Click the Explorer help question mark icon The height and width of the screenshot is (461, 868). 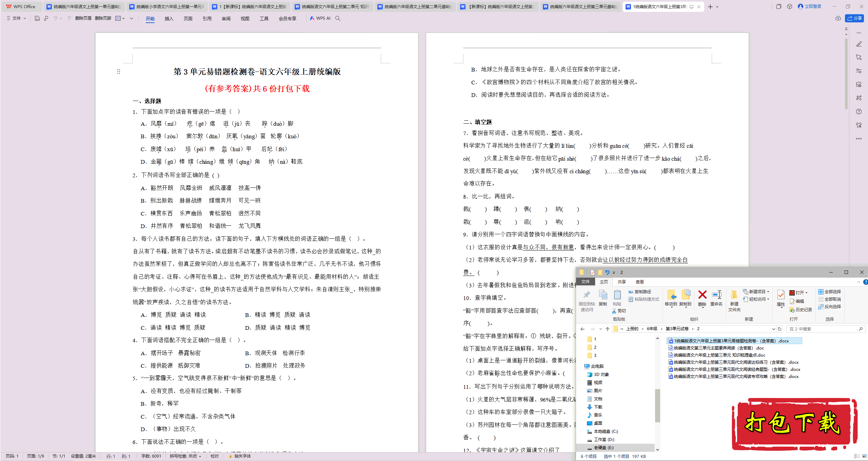tap(865, 282)
